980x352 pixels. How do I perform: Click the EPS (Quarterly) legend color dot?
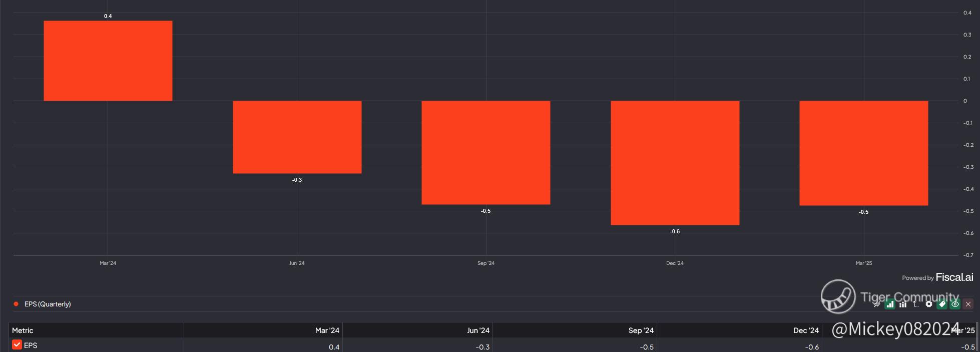click(16, 304)
